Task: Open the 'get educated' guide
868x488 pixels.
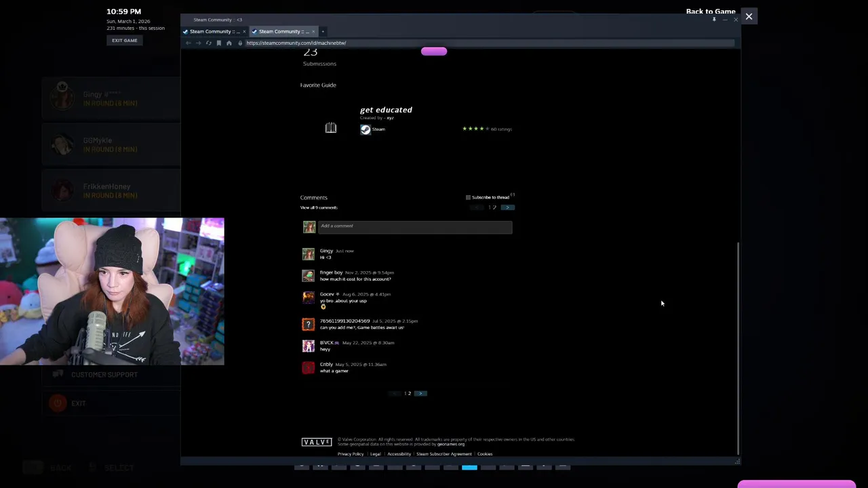Action: pyautogui.click(x=386, y=109)
